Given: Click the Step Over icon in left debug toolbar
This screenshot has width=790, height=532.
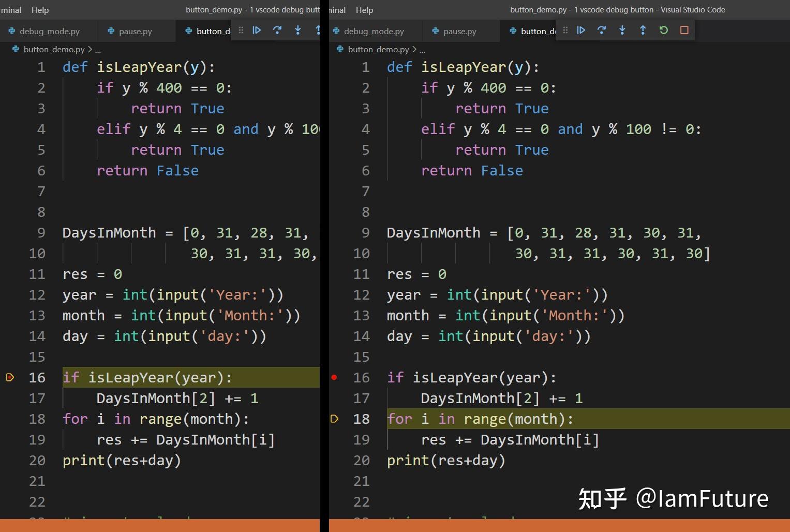Looking at the screenshot, I should click(x=277, y=30).
